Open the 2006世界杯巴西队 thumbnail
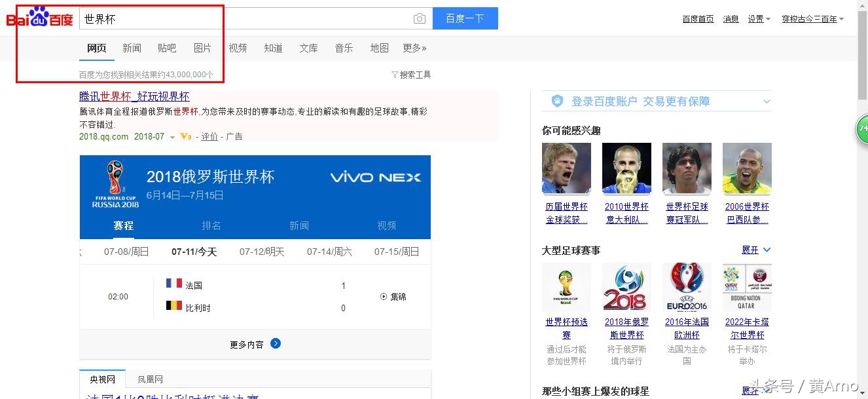Viewport: 868px width, 399px height. (747, 168)
